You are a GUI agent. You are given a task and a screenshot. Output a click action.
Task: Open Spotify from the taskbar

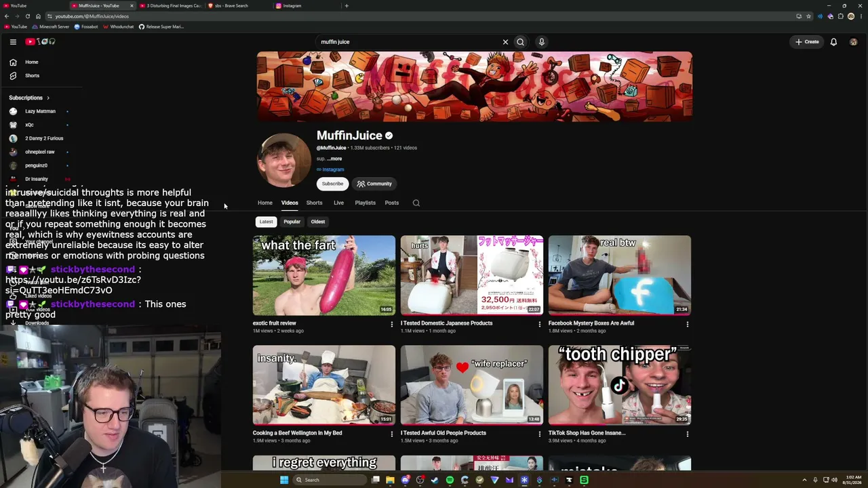450,480
